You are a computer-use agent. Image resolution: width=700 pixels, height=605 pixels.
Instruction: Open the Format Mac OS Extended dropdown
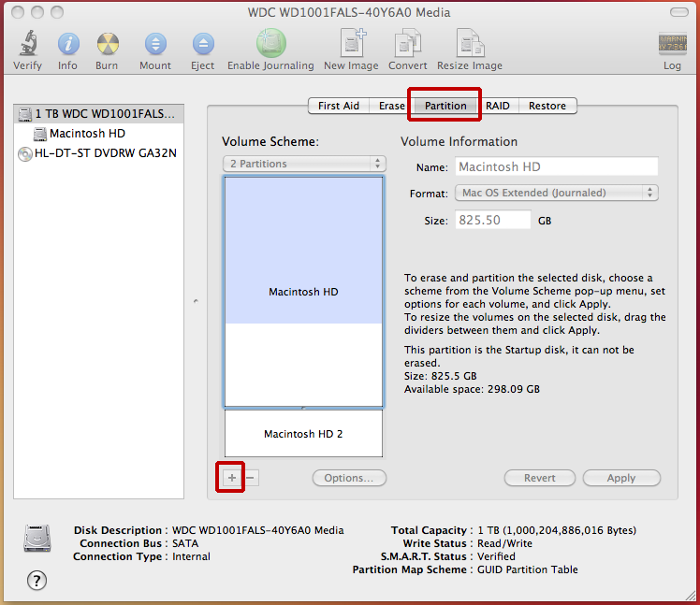(556, 193)
